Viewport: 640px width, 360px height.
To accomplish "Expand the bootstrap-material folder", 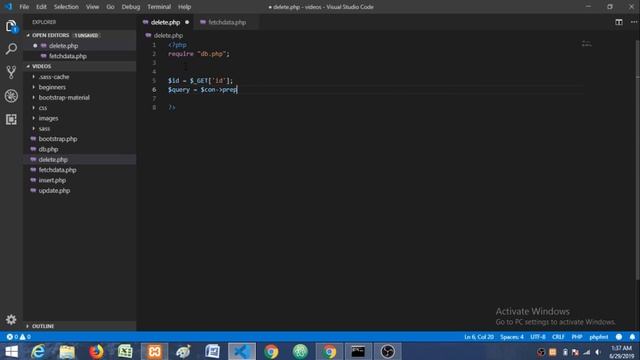I will pos(33,98).
